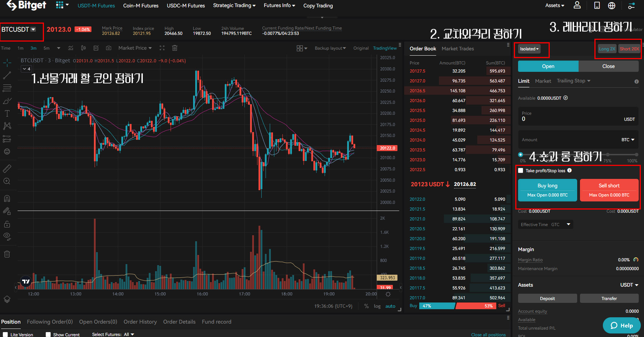
Task: Open the apps grid menu
Action: pos(62,5)
